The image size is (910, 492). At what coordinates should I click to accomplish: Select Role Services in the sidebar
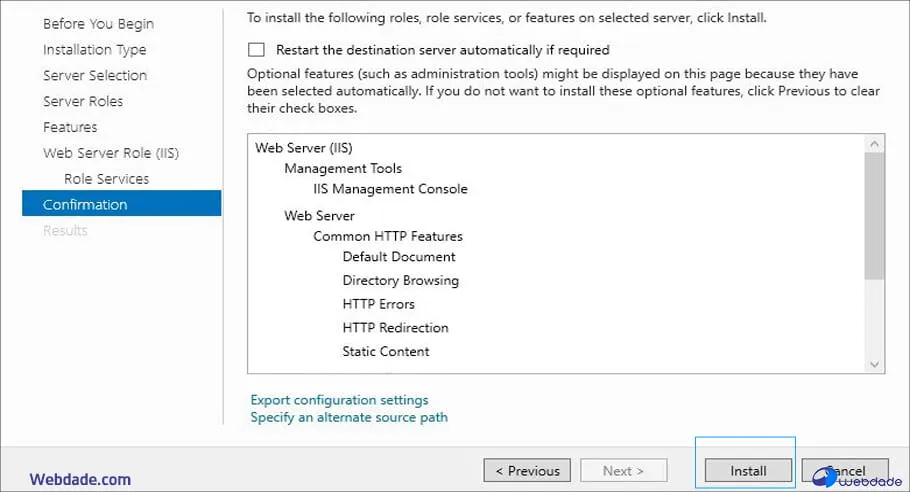pos(106,179)
